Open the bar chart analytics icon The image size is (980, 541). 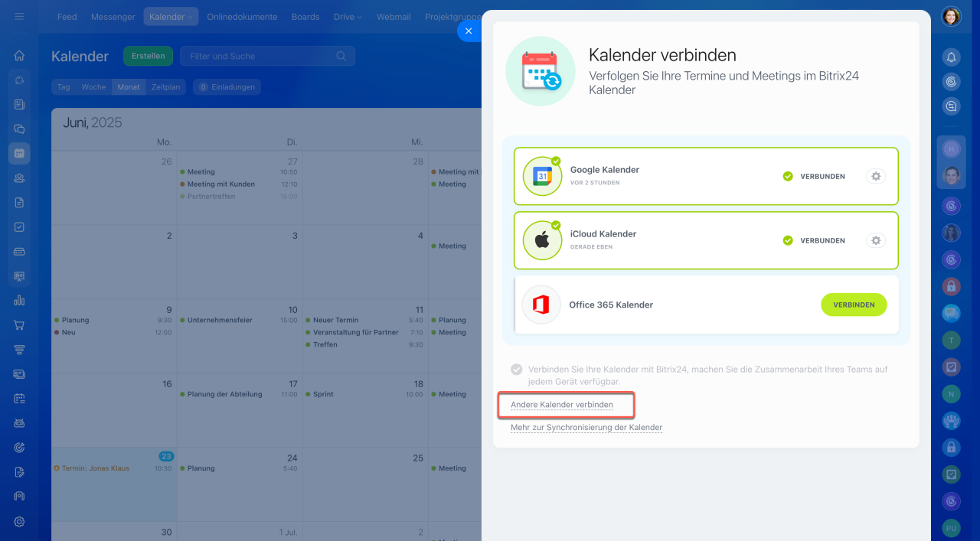pyautogui.click(x=19, y=300)
